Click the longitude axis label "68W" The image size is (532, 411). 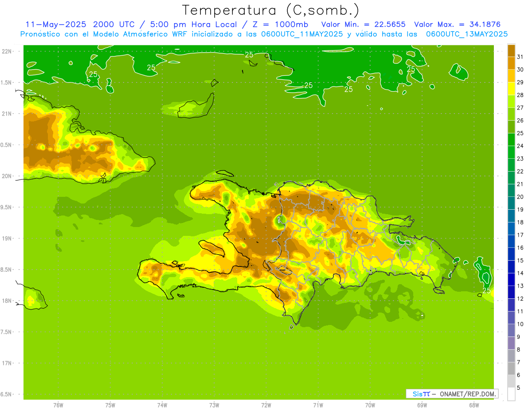(473, 405)
